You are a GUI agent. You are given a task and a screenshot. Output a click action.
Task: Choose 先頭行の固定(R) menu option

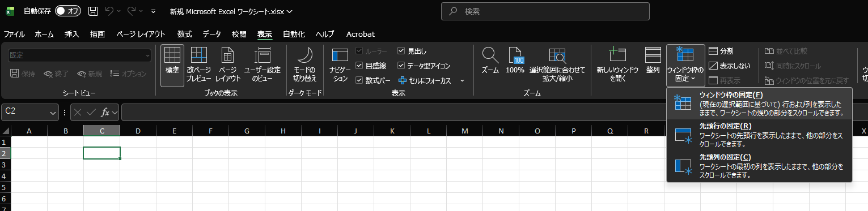coord(760,135)
